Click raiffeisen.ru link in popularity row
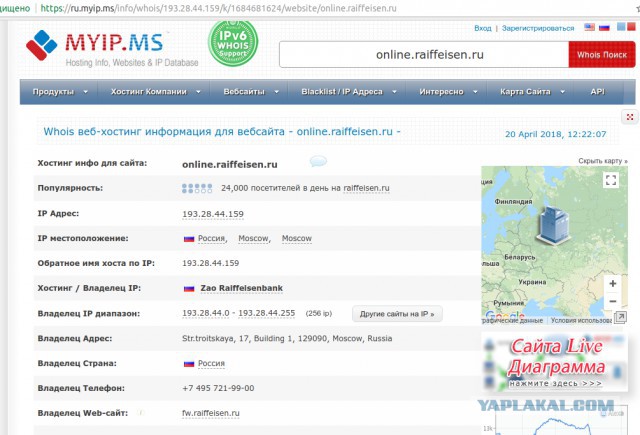Viewport: 640px width, 435px height. [366, 188]
